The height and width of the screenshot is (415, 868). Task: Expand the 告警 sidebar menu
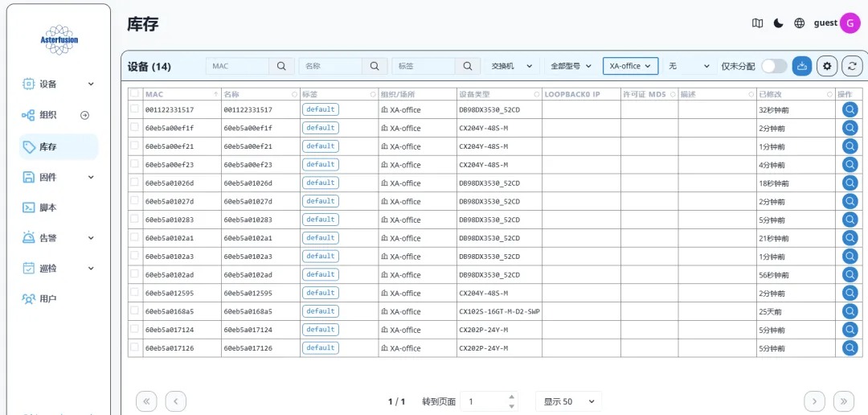[x=59, y=238]
